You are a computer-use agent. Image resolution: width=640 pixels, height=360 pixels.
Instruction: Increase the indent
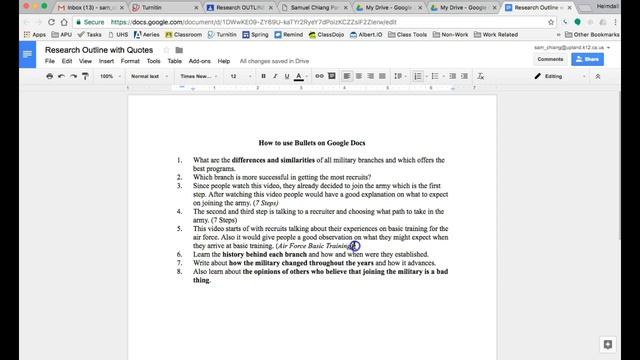464,76
